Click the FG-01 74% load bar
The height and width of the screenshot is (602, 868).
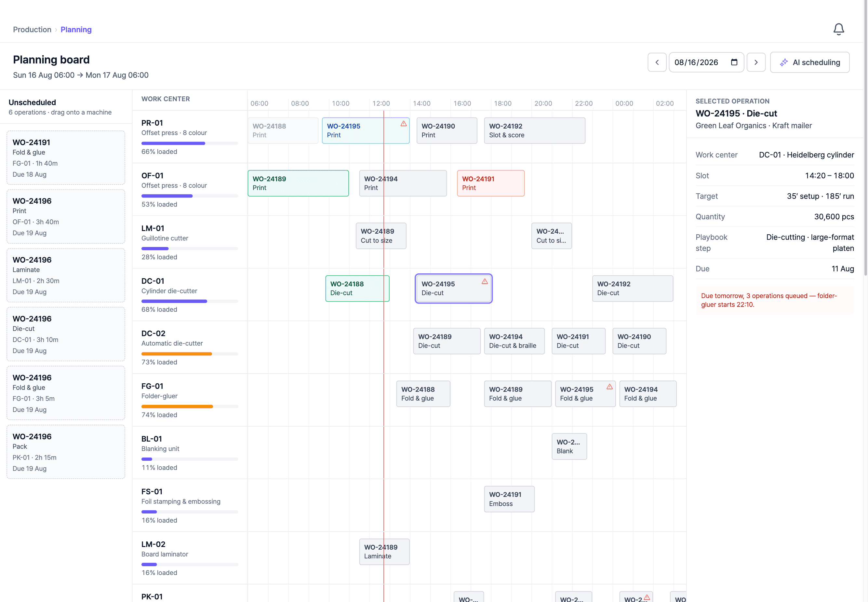click(190, 407)
